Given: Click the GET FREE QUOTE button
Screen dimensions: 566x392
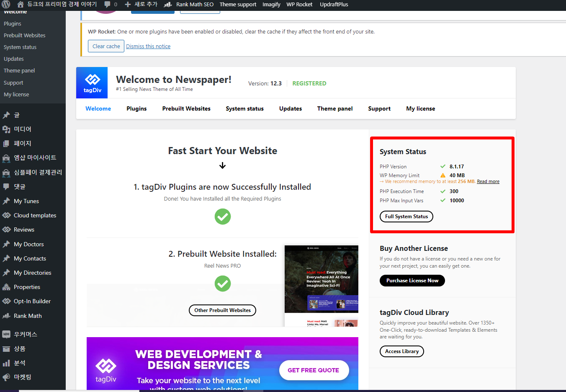Looking at the screenshot, I should click(314, 370).
